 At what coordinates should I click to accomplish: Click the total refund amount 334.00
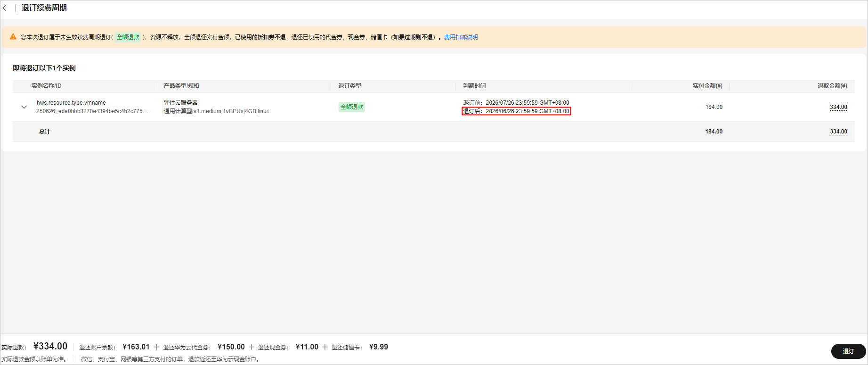(x=838, y=132)
